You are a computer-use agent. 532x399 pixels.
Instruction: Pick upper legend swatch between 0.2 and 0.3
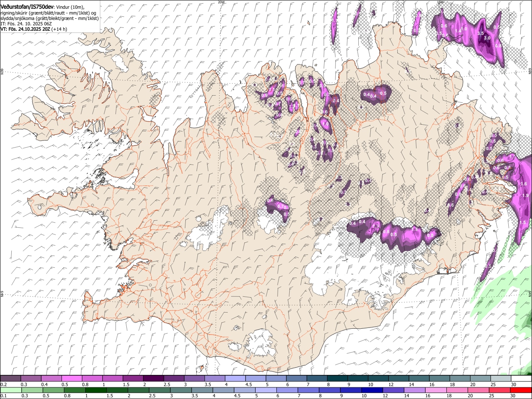pyautogui.click(x=10, y=379)
